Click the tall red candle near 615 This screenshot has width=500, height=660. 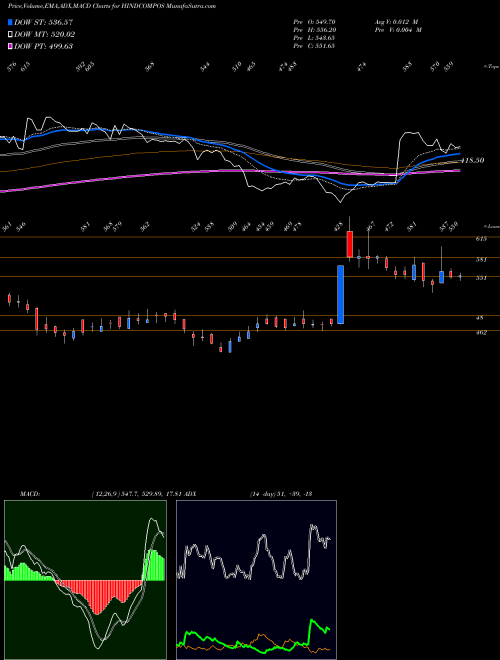(x=349, y=244)
